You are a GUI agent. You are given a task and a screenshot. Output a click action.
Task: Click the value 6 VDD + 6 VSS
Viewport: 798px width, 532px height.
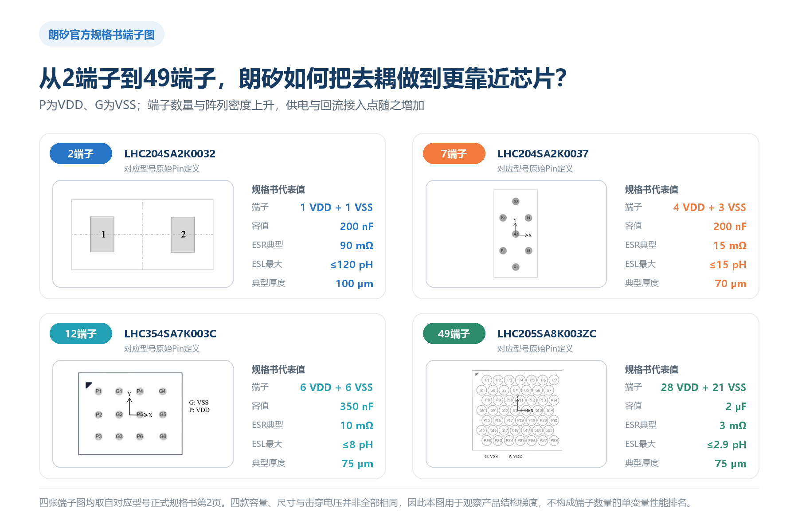click(x=336, y=387)
